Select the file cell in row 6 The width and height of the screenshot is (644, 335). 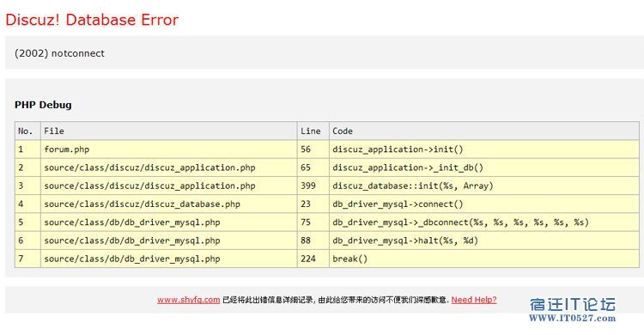pyautogui.click(x=169, y=241)
